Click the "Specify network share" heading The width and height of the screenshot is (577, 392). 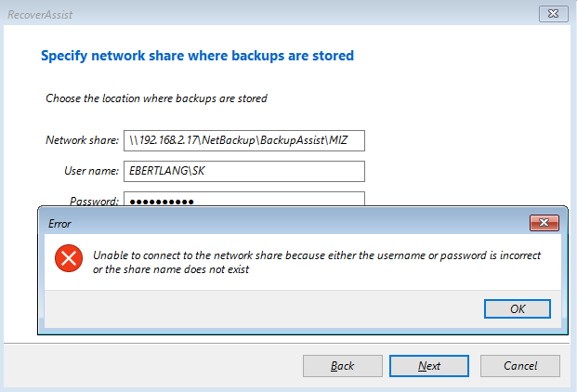point(197,56)
